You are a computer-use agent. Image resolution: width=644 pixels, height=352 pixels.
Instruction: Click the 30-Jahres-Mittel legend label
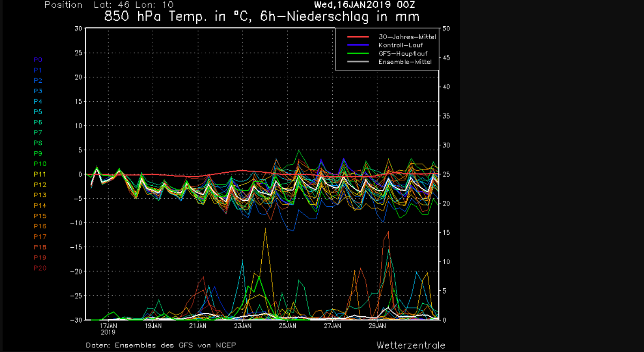coord(407,37)
